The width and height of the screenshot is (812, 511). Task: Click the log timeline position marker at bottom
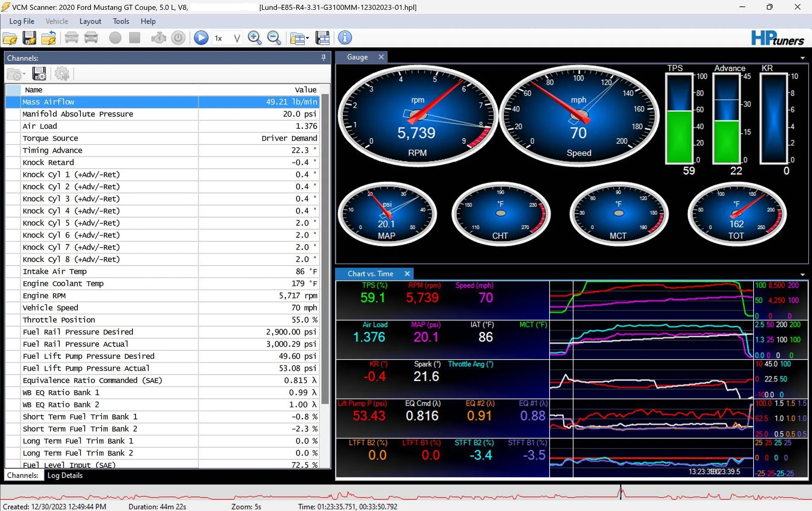(621, 492)
